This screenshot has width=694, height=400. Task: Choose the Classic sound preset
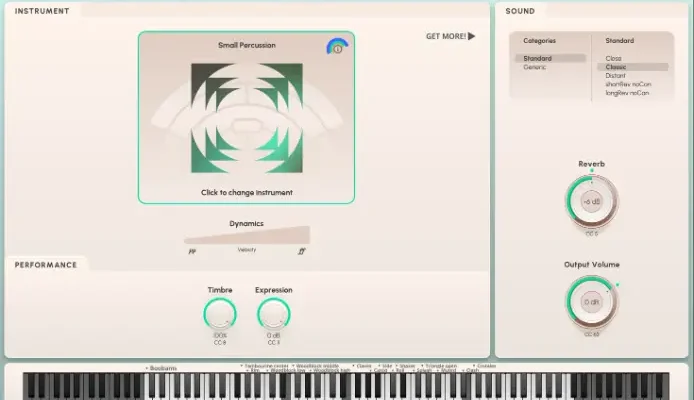click(x=616, y=67)
